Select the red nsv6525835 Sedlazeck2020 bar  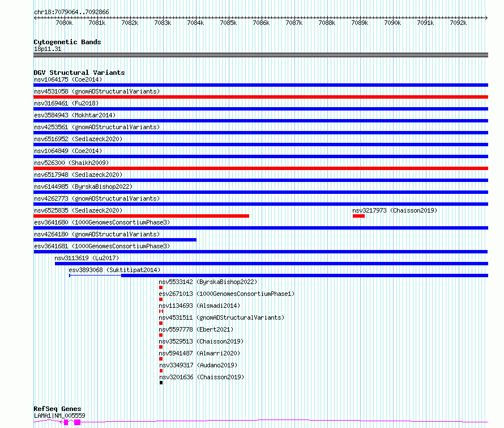(141, 216)
